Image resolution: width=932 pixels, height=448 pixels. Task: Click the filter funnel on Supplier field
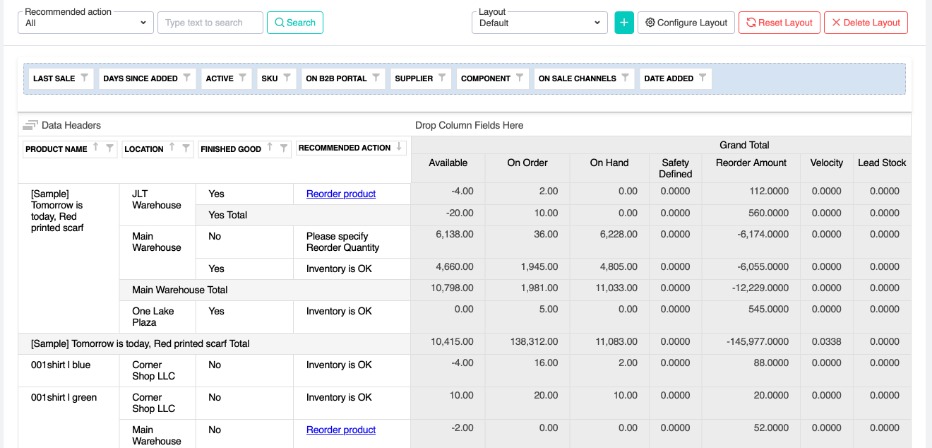tap(442, 77)
